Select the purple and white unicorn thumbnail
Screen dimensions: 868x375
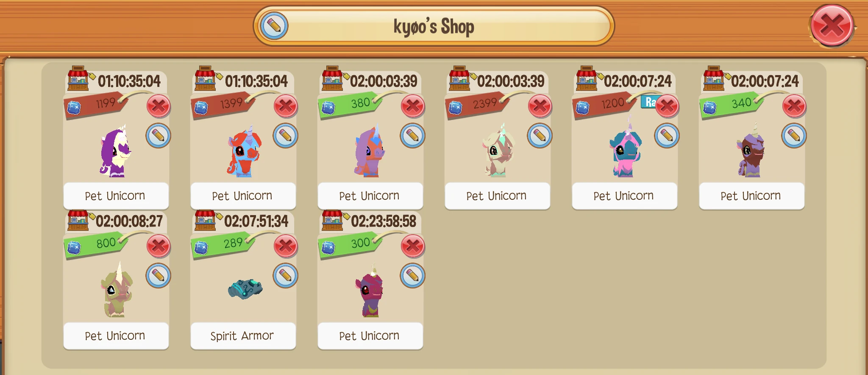(x=115, y=151)
